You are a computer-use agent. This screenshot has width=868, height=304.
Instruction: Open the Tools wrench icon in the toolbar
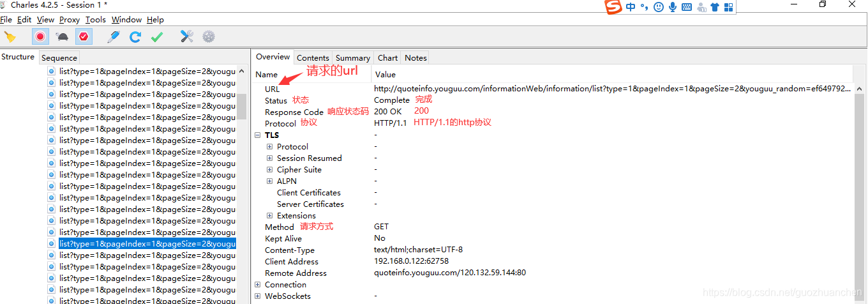(x=187, y=36)
